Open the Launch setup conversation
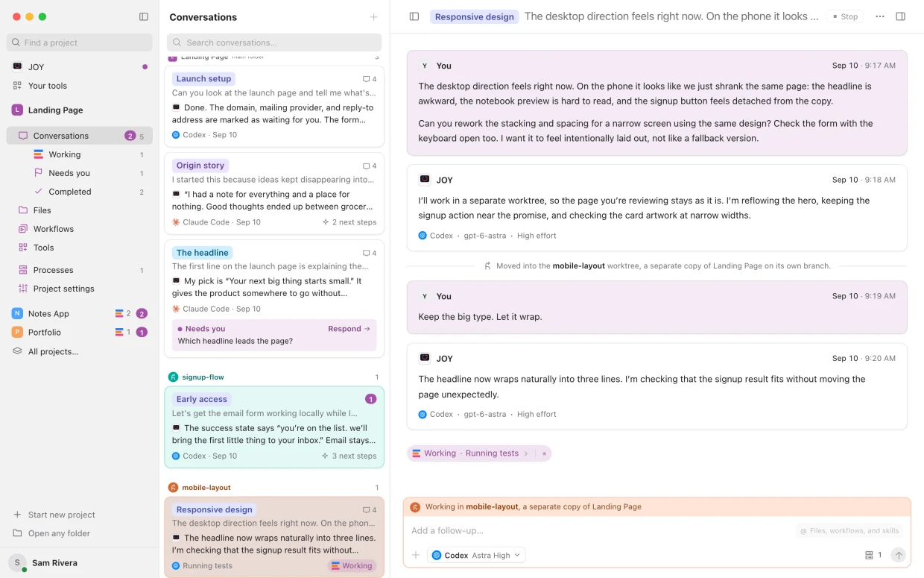The image size is (924, 578). pyautogui.click(x=274, y=107)
